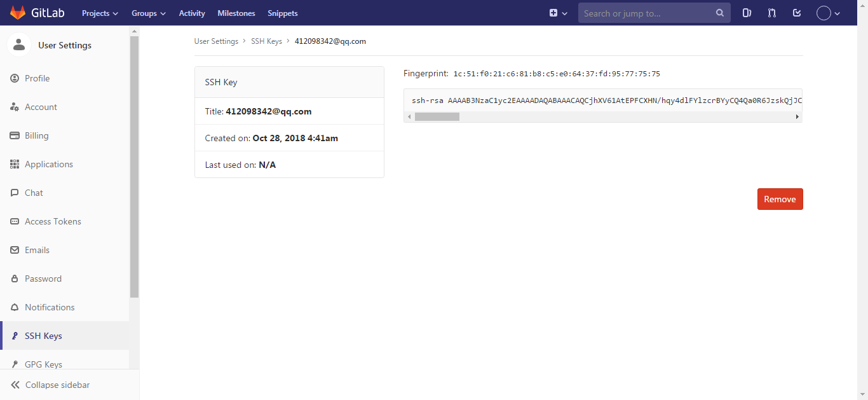Open the Issues icon in top bar

click(x=747, y=13)
